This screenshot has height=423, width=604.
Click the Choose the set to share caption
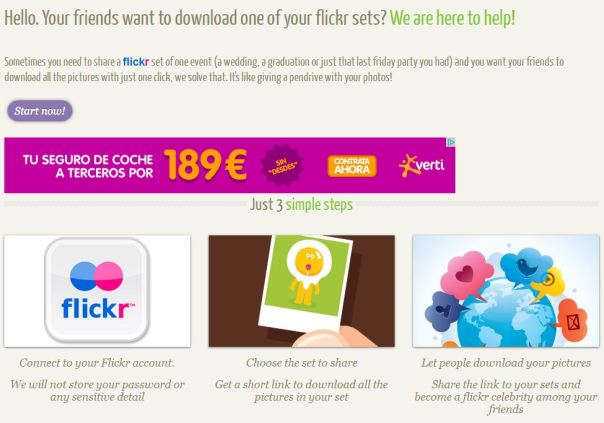302,363
